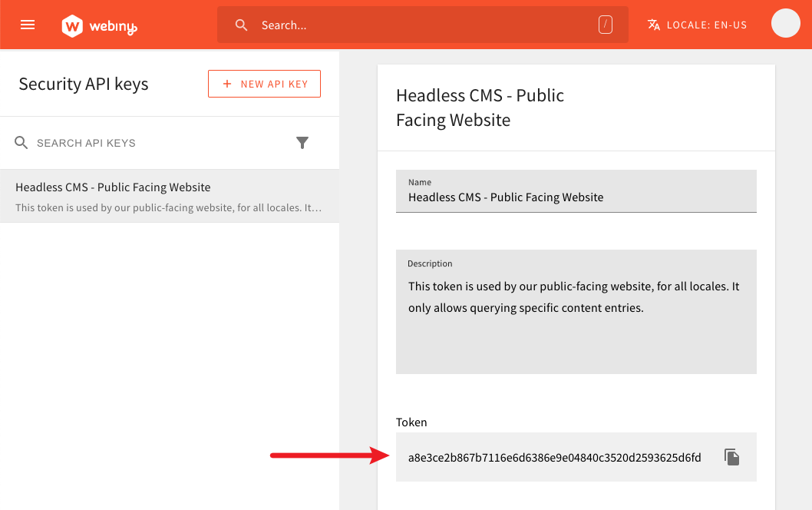The image size is (812, 510).
Task: Focus the Search API Keys input
Action: point(153,143)
